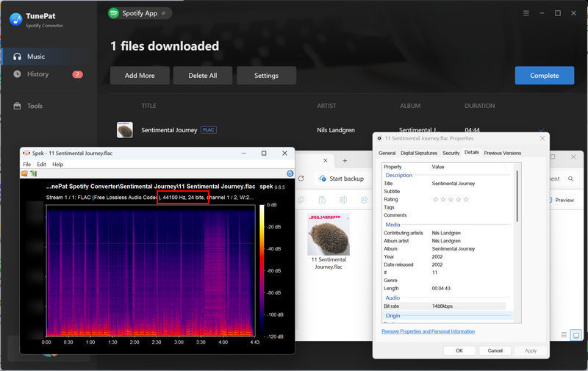
Task: Click the Spotify App source selector
Action: (140, 13)
